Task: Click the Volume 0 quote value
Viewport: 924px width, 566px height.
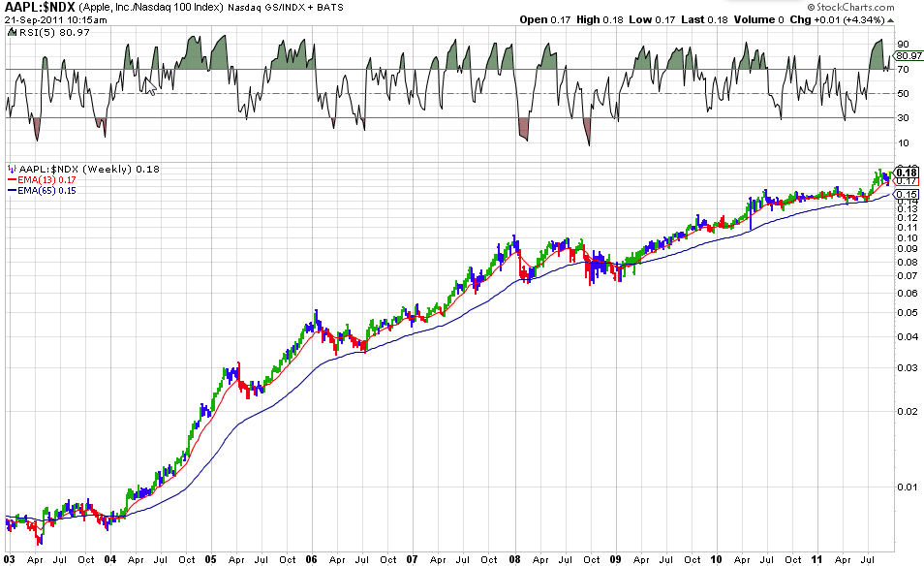Action: (759, 19)
